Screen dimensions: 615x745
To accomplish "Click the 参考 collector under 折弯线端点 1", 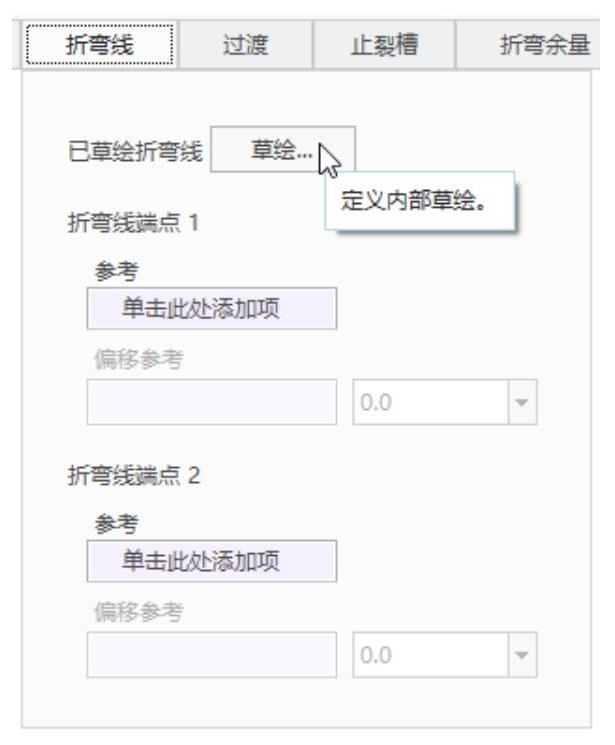I will [x=211, y=309].
